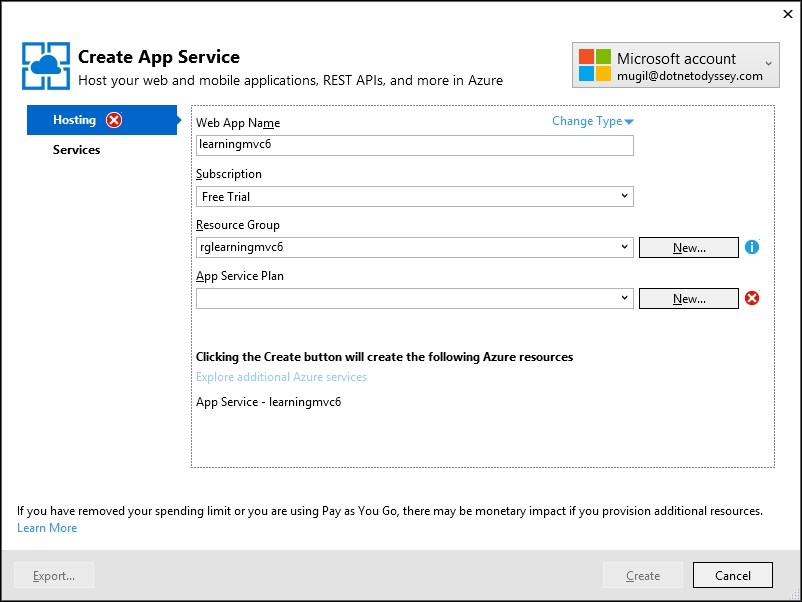The image size is (802, 602).
Task: Click the red error icon beside App Service Plan
Action: (752, 298)
